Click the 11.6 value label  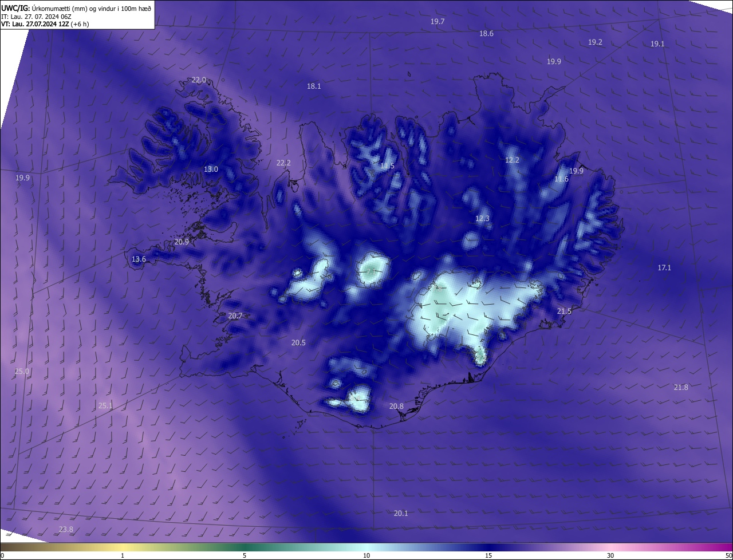pos(561,179)
